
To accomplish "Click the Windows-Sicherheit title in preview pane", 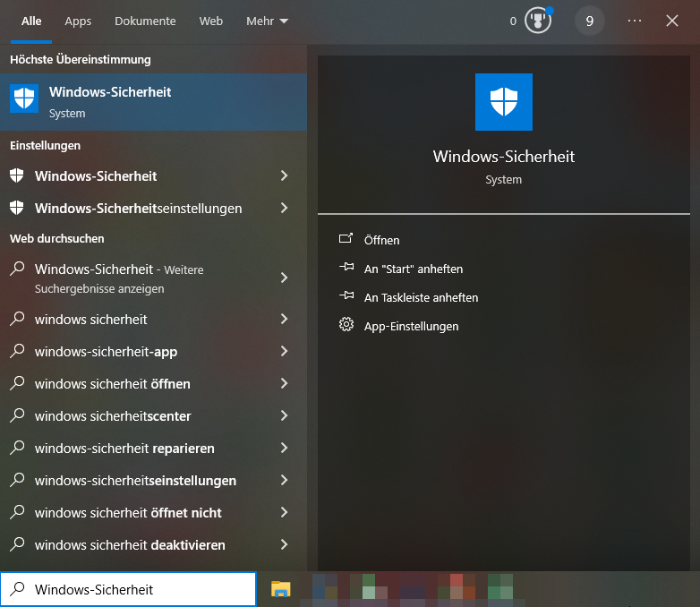I will click(x=504, y=157).
